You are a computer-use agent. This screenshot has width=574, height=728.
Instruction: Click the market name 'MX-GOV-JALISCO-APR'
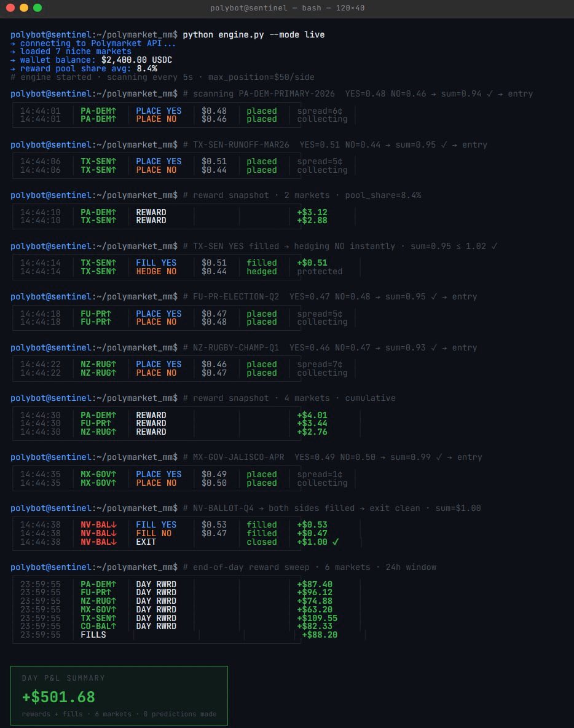238,457
